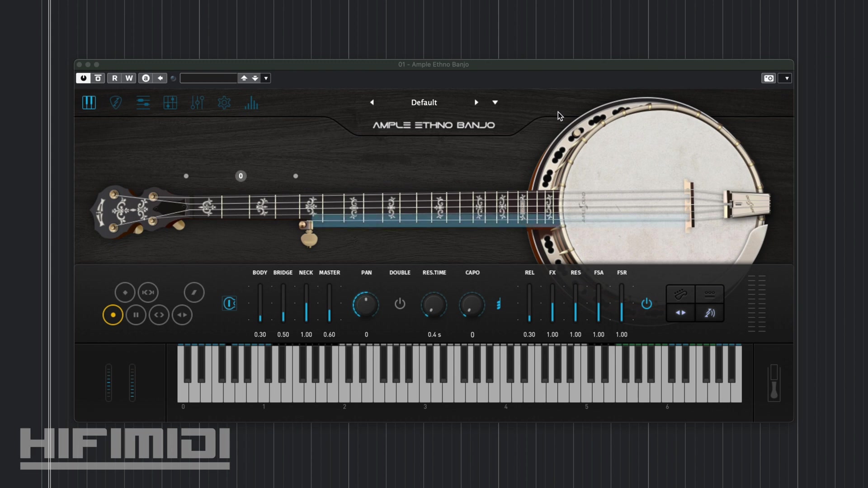Open the Main keyboard panel icon
868x488 pixels.
pyautogui.click(x=89, y=103)
